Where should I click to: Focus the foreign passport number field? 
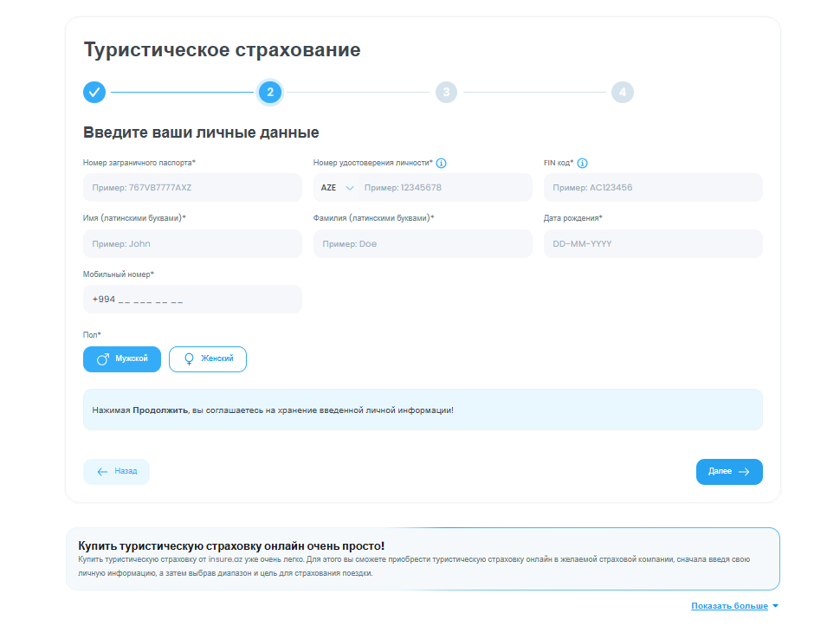pyautogui.click(x=192, y=188)
